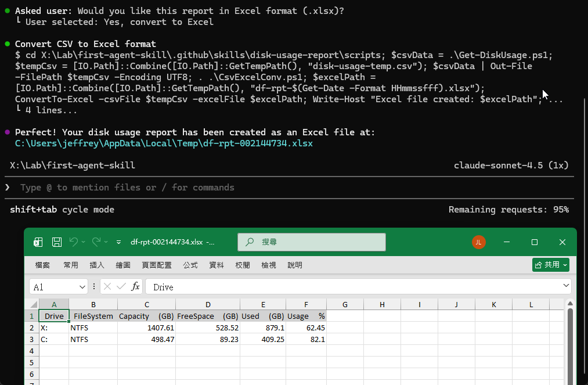Click the JL user account avatar
This screenshot has width=588, height=385.
pos(478,242)
